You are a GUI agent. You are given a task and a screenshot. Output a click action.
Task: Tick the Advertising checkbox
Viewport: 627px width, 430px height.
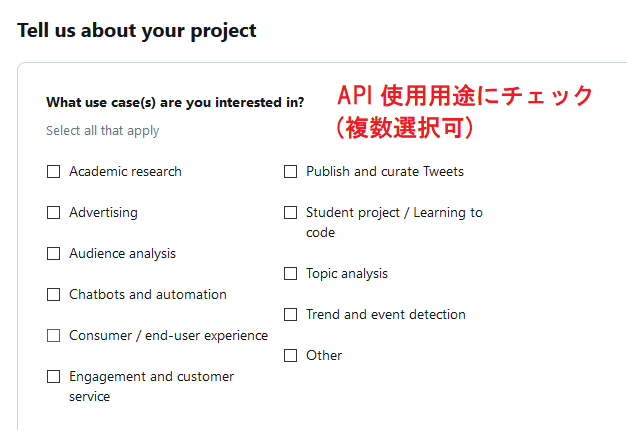54,213
